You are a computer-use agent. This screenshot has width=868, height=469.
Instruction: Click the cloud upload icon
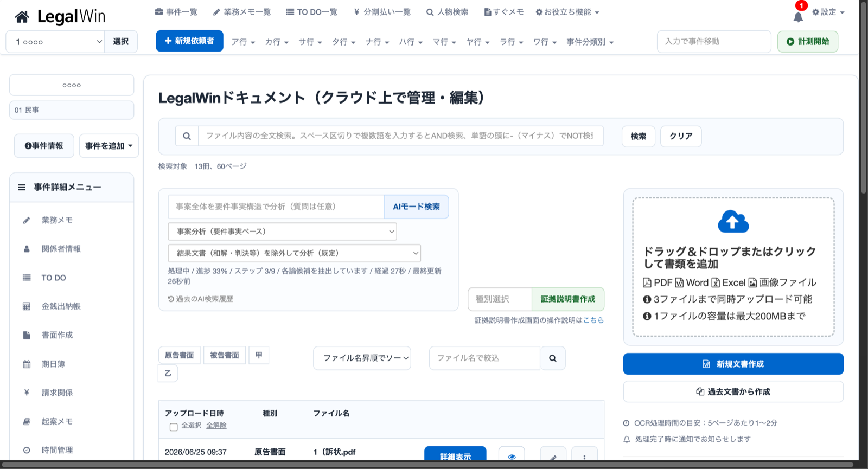[733, 221]
